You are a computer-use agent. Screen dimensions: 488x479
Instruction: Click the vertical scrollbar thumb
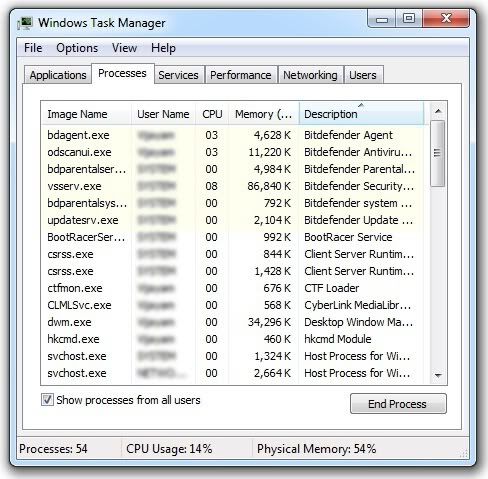[437, 153]
